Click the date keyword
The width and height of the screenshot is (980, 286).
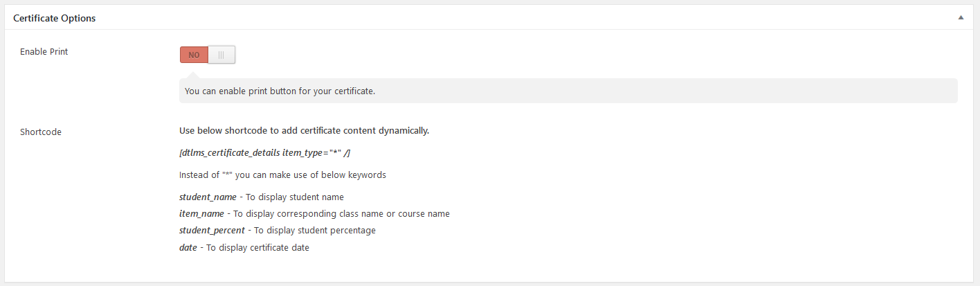(188, 247)
